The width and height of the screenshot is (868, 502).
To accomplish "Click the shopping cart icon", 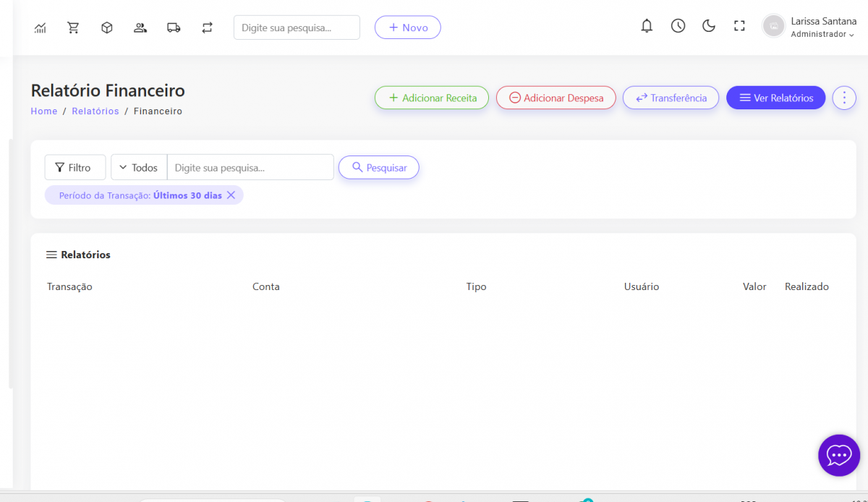I will [x=73, y=27].
